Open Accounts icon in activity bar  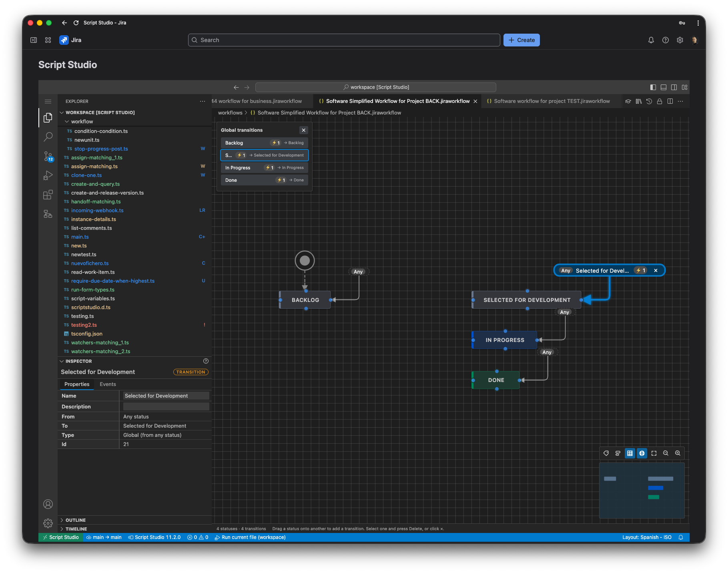(48, 504)
